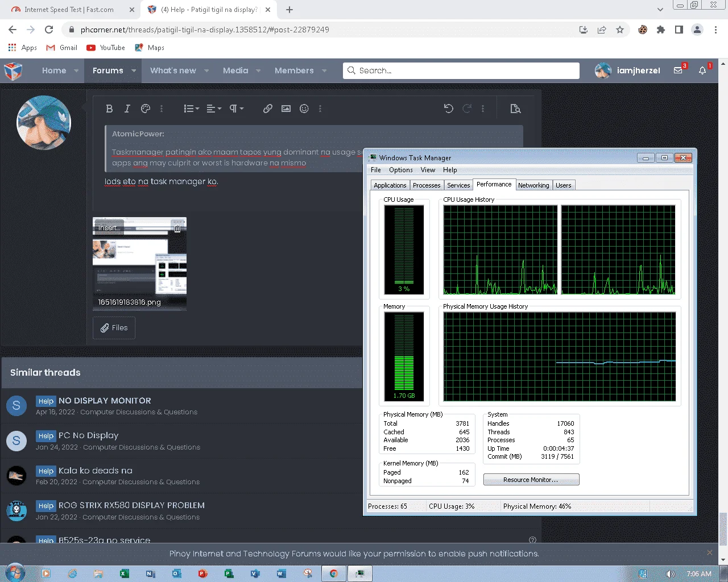
Task: Switch to the Internet Speed Test browser tab
Action: pos(68,10)
